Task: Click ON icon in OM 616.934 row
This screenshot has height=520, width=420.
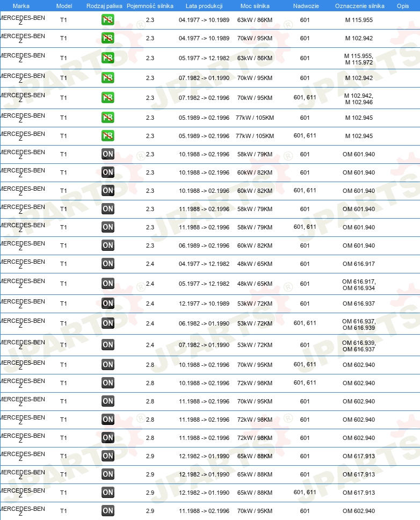Action: point(108,283)
